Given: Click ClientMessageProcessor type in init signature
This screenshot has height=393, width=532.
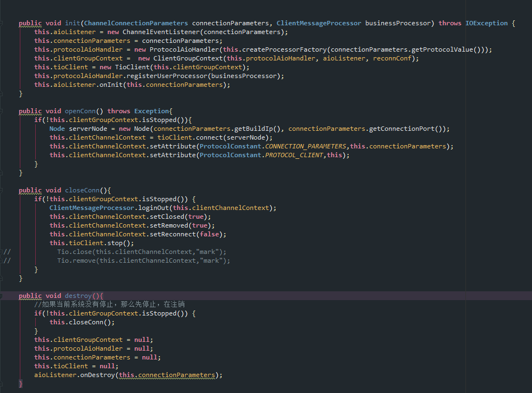Looking at the screenshot, I should click(319, 23).
